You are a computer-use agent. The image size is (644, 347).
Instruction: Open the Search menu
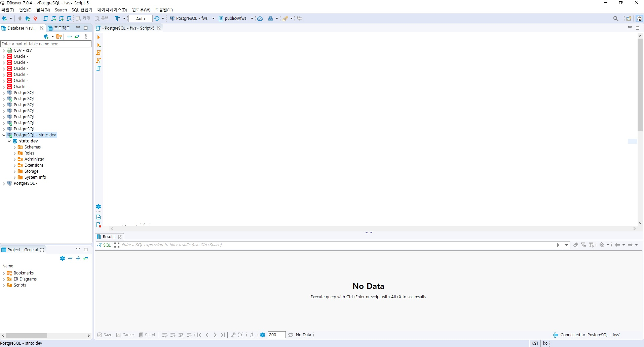61,10
